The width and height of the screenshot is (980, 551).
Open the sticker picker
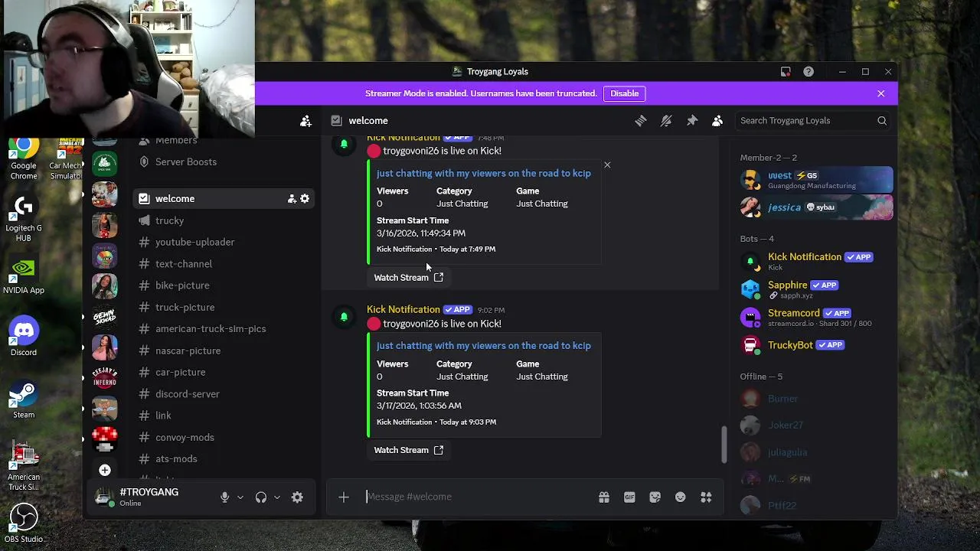point(655,497)
